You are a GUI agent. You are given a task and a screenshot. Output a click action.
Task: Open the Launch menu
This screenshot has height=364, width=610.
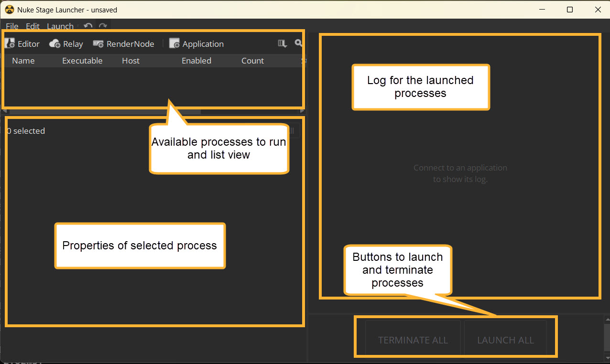(60, 26)
